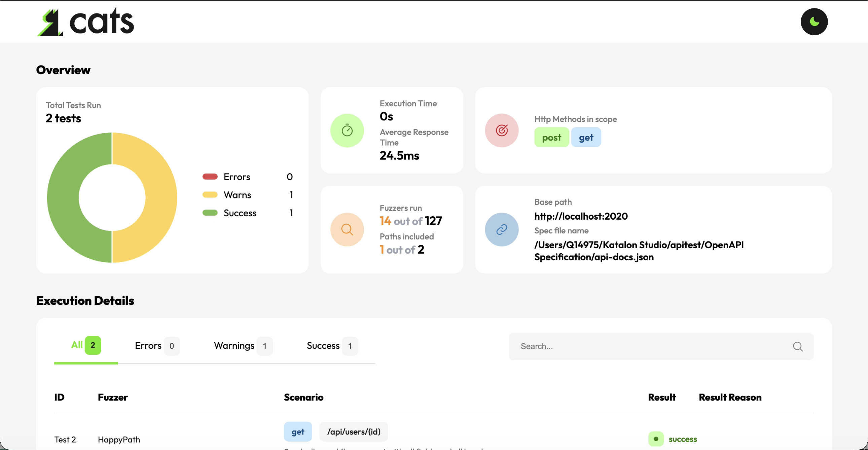Click inside the Search field
This screenshot has width=868, height=450.
point(640,346)
